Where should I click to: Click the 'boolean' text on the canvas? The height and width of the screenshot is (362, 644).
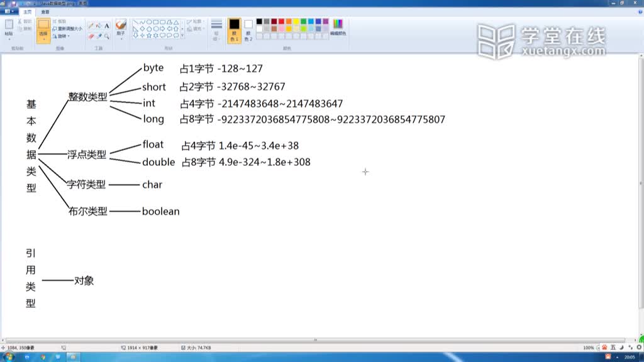click(x=160, y=211)
